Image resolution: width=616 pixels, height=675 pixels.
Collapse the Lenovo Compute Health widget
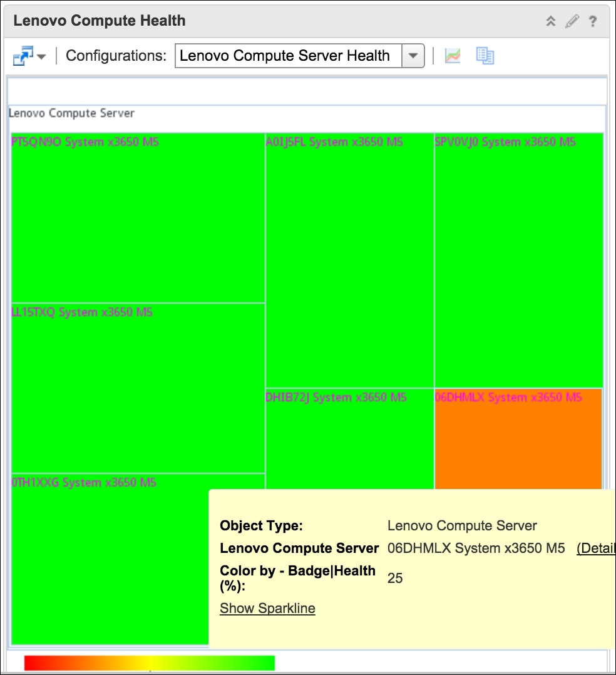coord(550,21)
